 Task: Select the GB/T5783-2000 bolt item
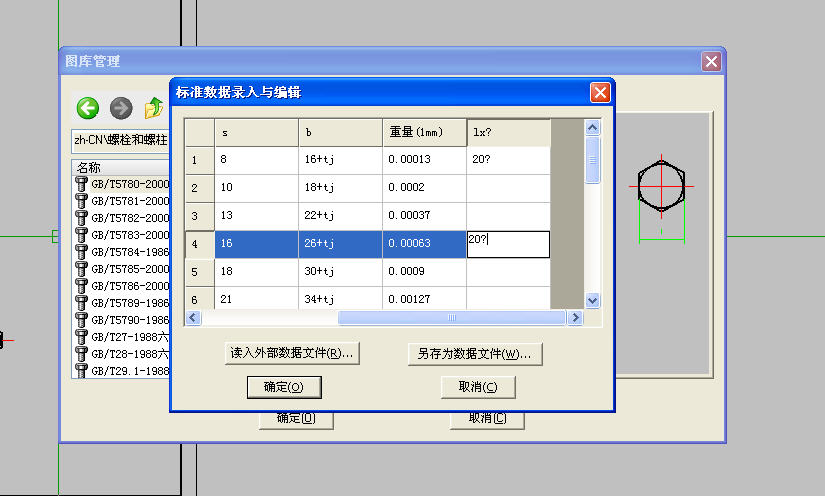[x=123, y=235]
